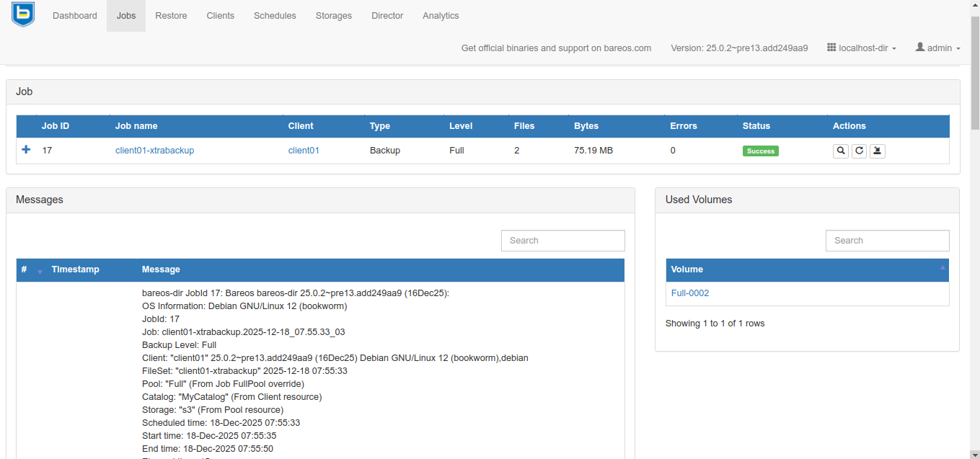This screenshot has height=459, width=980.
Task: Click the Type column header
Action: [x=380, y=126]
